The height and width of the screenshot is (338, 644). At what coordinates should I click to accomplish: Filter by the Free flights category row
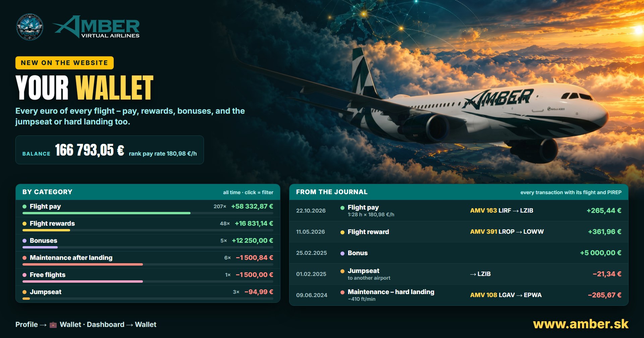coord(148,277)
